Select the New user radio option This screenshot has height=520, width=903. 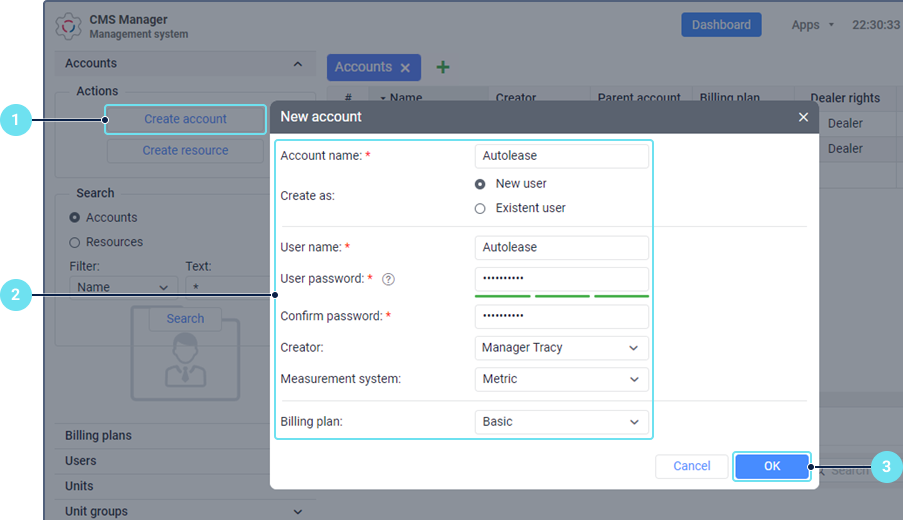(480, 184)
